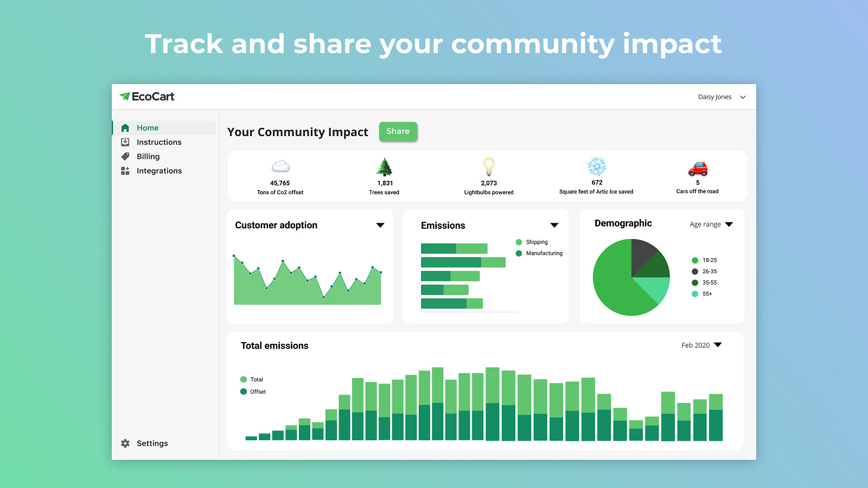Click the 18-25 color swatch in Demographic legend
The width and height of the screenshot is (868, 488).
[x=695, y=260]
